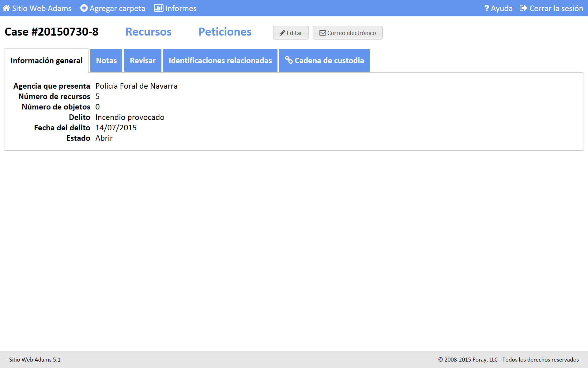The height and width of the screenshot is (368, 588).
Task: Click the sign-out arrow icon
Action: click(523, 8)
